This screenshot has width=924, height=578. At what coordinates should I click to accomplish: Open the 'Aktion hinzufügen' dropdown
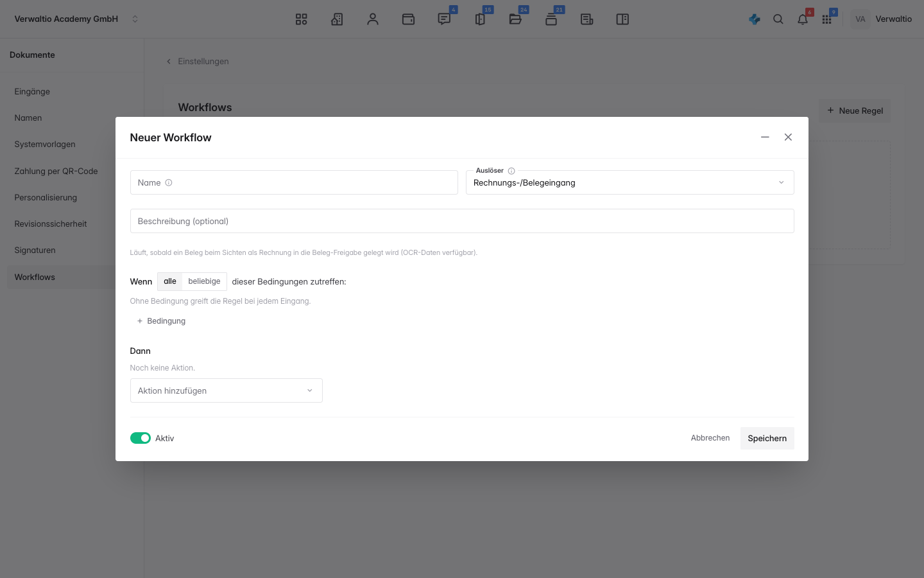coord(227,390)
